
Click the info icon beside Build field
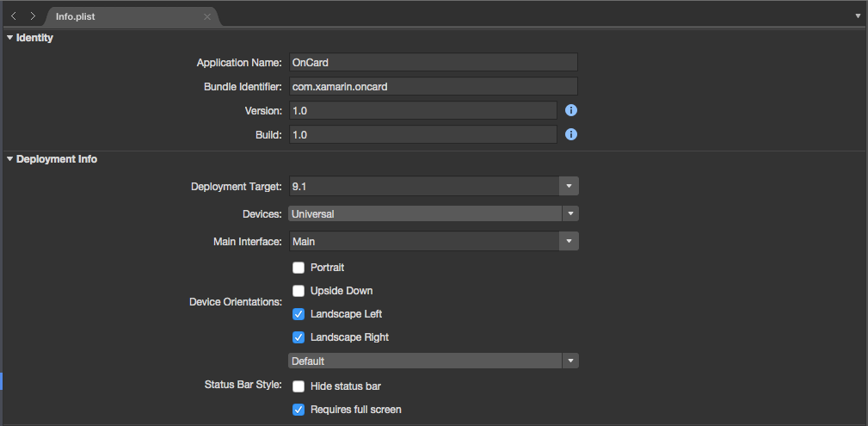[570, 134]
